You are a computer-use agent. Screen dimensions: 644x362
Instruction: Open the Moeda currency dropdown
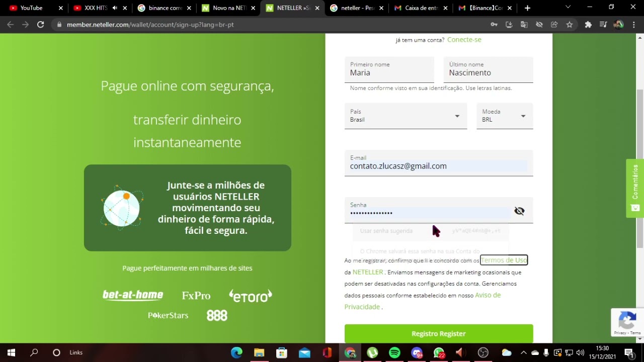[505, 116]
